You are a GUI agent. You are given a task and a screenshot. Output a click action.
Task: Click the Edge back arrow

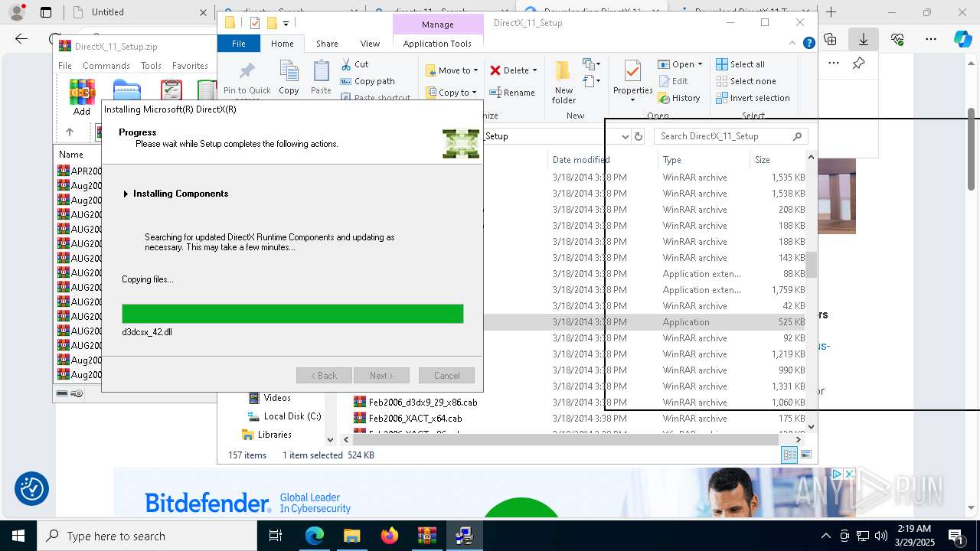coord(21,39)
